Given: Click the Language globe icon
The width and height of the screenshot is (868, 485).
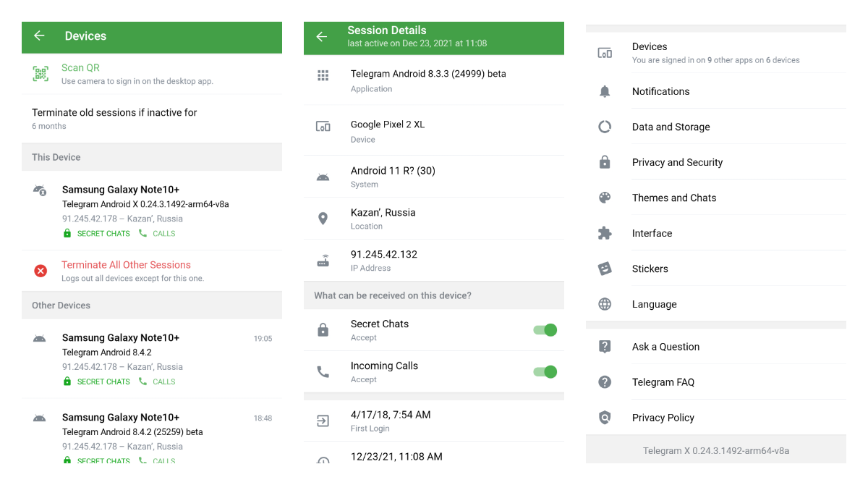Looking at the screenshot, I should tap(605, 304).
